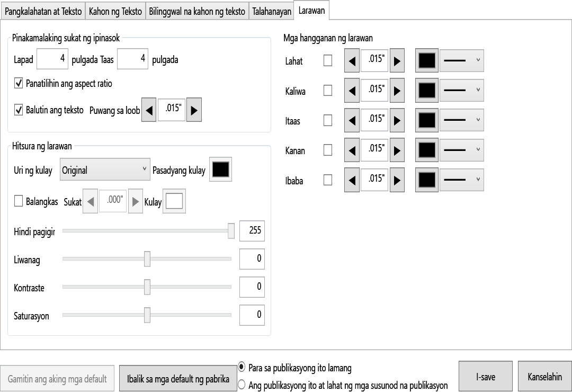
Task: Choose Kanan border color swatch
Action: pyautogui.click(x=427, y=150)
